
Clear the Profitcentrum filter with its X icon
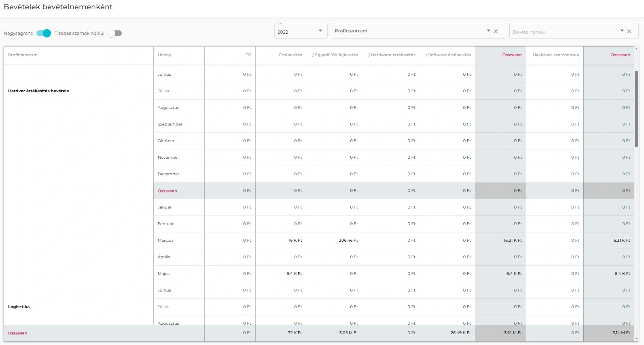[496, 31]
